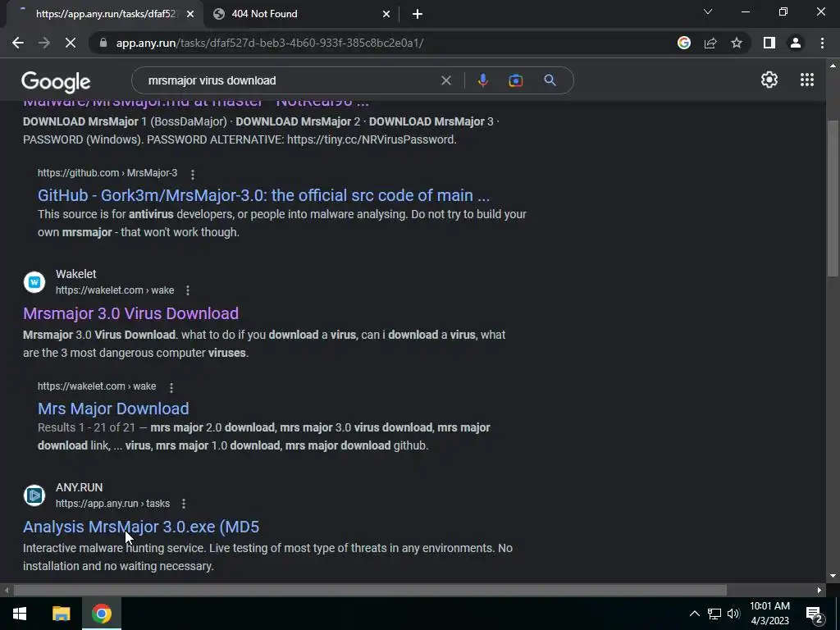Viewport: 840px width, 630px height.
Task: Open the Mrs Major Download link
Action: pyautogui.click(x=113, y=409)
